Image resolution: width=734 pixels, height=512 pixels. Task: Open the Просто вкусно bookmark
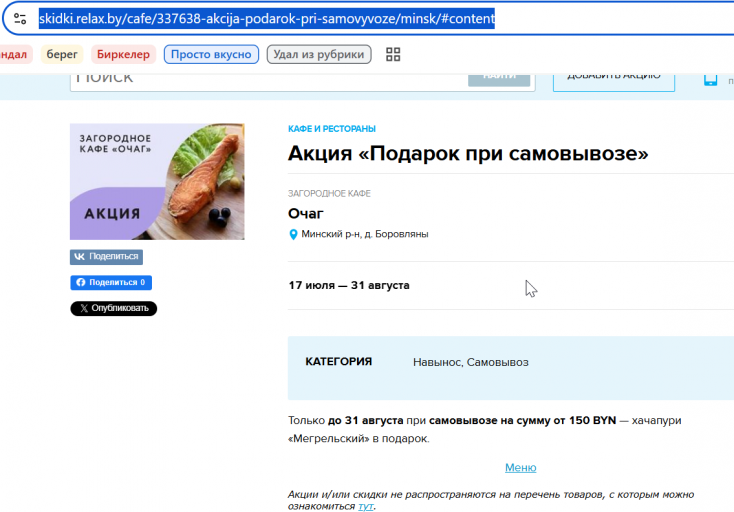click(x=211, y=54)
